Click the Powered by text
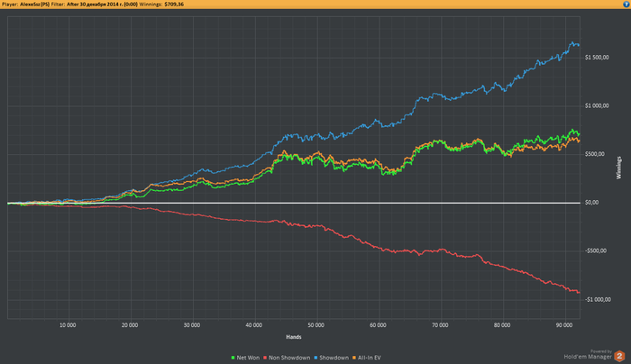631x364 pixels. pos(601,351)
